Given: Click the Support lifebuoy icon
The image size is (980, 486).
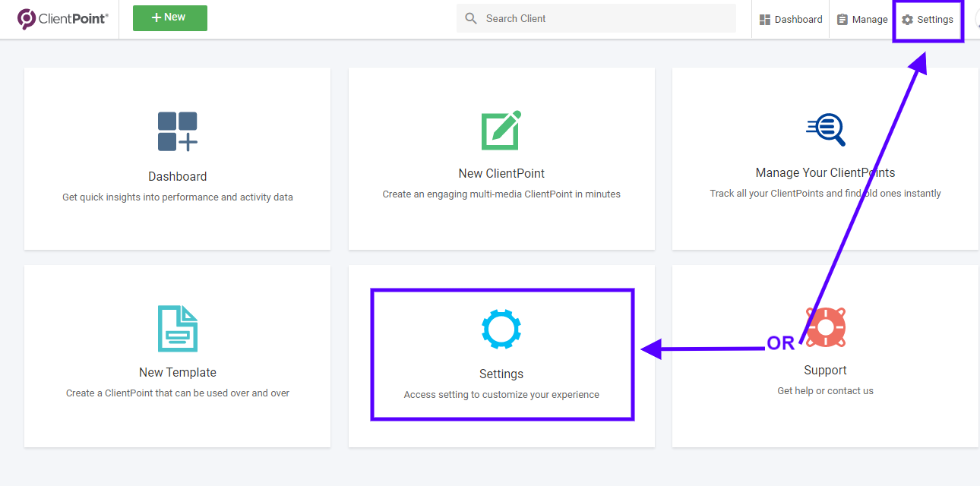Looking at the screenshot, I should tap(826, 327).
